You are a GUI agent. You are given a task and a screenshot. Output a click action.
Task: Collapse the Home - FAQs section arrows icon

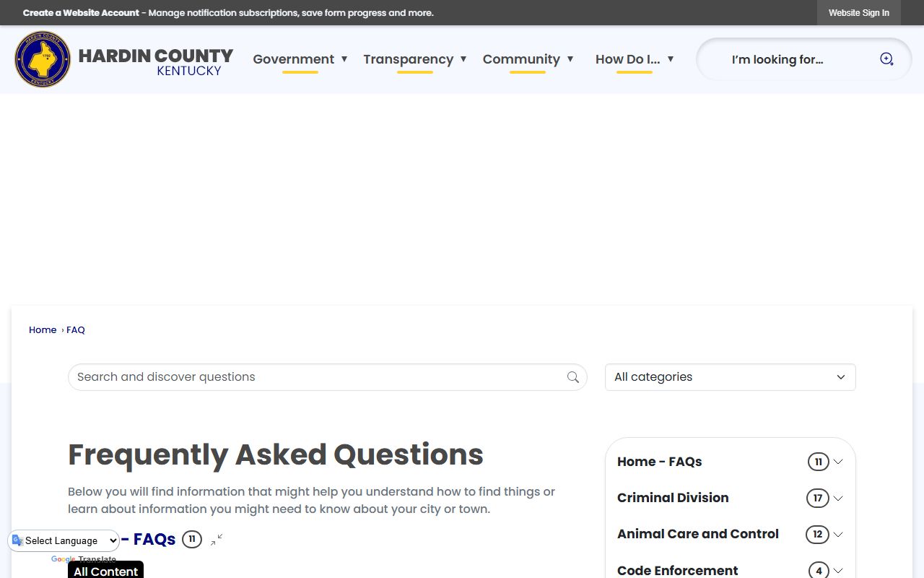[x=217, y=540]
